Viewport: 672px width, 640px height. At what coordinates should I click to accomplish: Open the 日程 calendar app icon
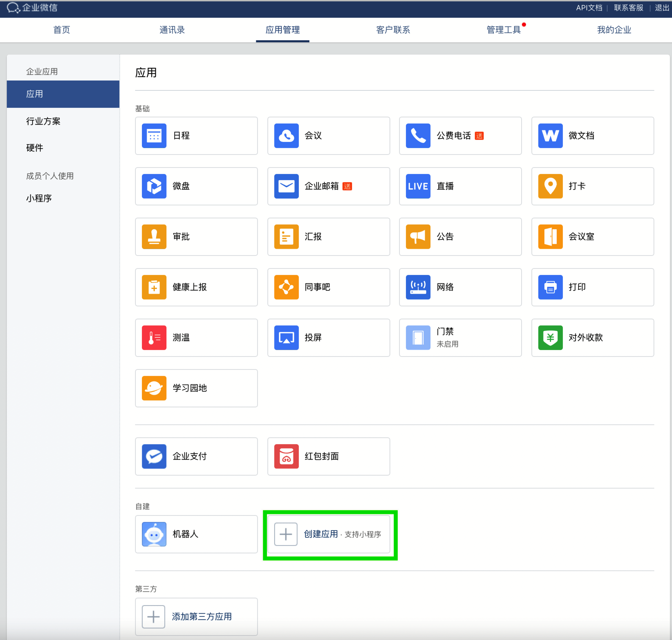coord(154,136)
